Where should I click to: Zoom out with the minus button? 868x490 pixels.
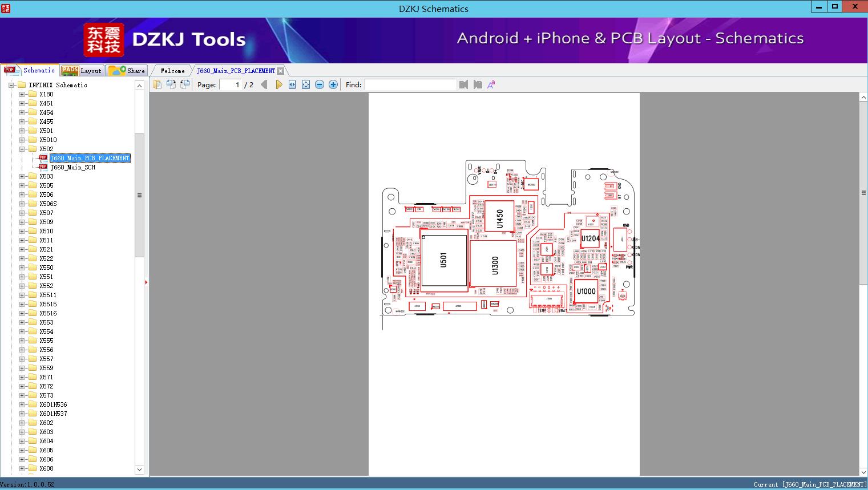(320, 84)
